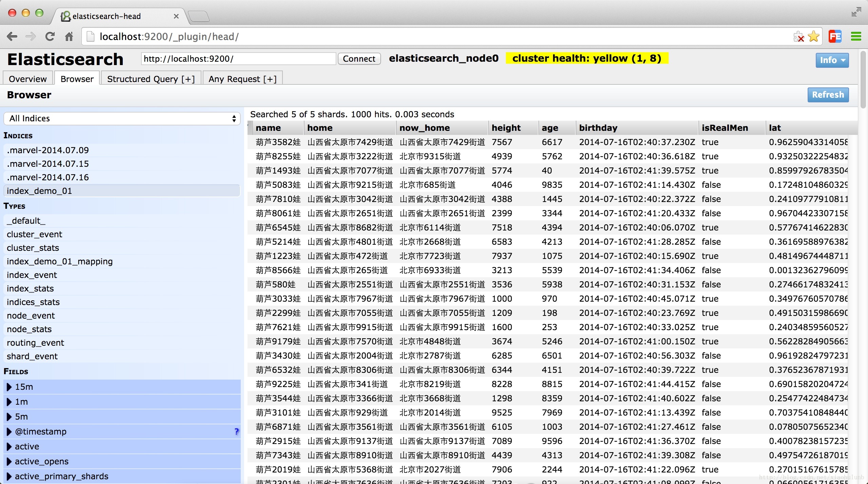Select the node_stats type
Viewport: 868px width, 484px height.
pyautogui.click(x=122, y=329)
